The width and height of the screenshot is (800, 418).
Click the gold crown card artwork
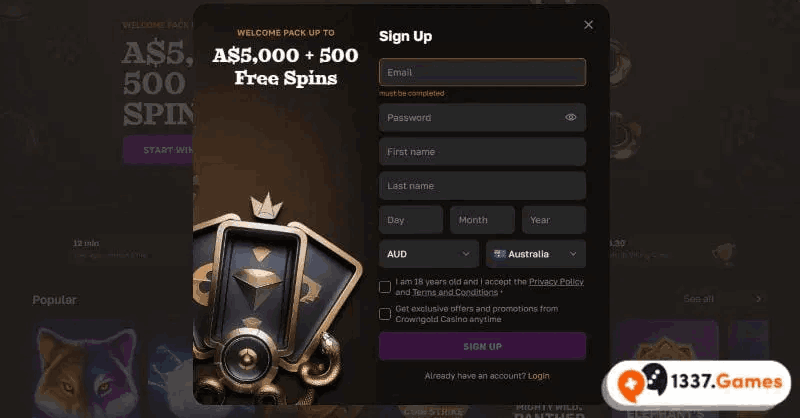(278, 296)
